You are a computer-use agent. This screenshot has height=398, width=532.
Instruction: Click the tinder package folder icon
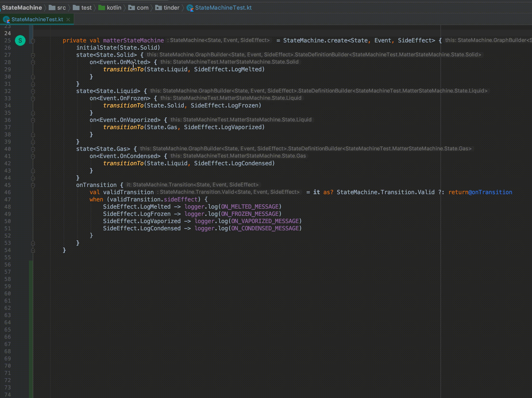click(159, 8)
